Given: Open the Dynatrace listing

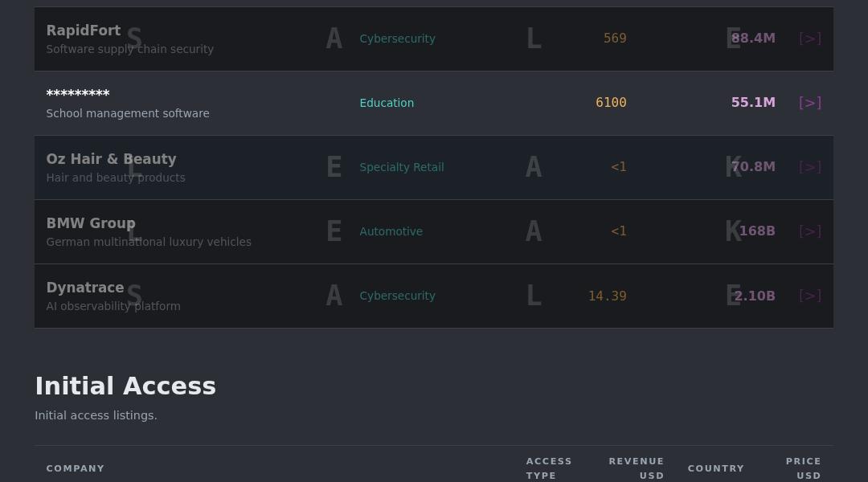Looking at the screenshot, I should coord(84,288).
